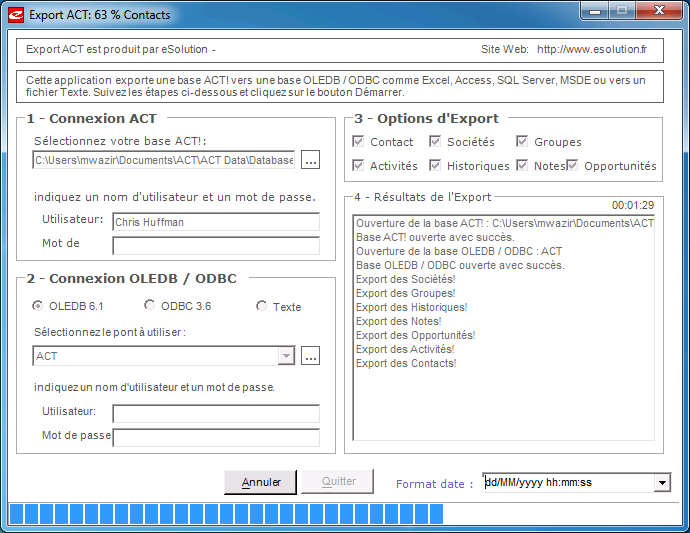Toggle the Groupes export checkbox
This screenshot has width=690, height=533.
(x=522, y=142)
